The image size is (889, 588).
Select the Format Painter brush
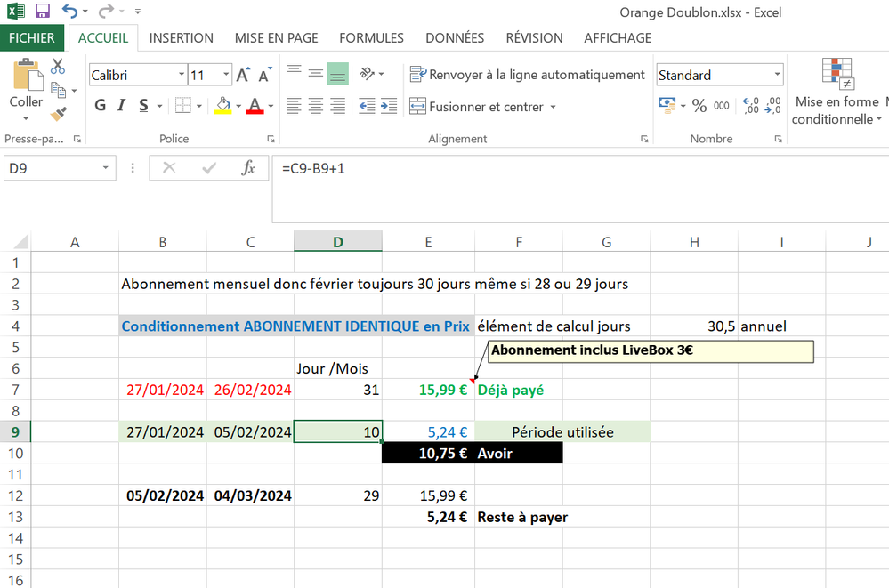58,114
